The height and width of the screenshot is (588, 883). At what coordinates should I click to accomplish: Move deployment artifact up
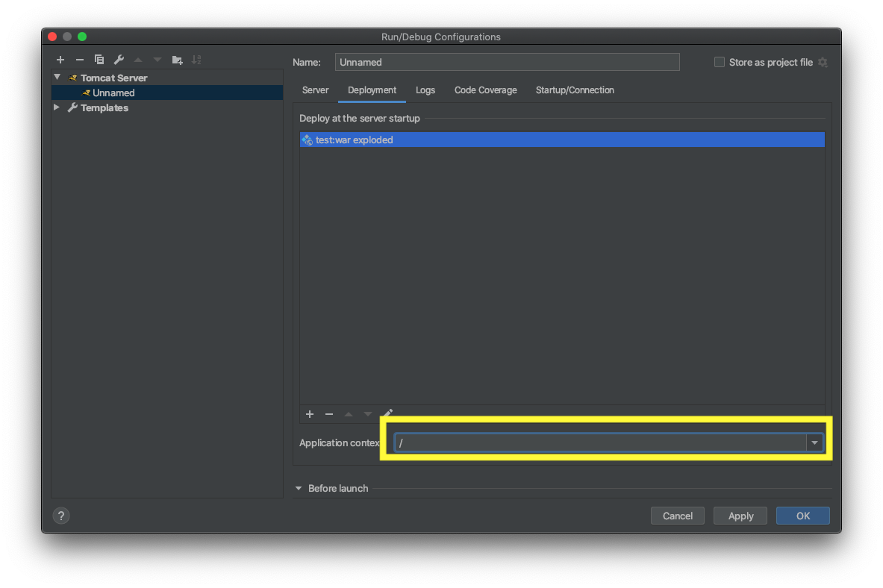pyautogui.click(x=349, y=414)
